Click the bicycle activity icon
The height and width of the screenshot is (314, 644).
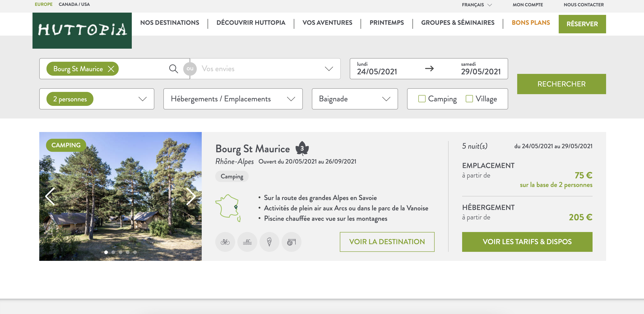click(225, 242)
